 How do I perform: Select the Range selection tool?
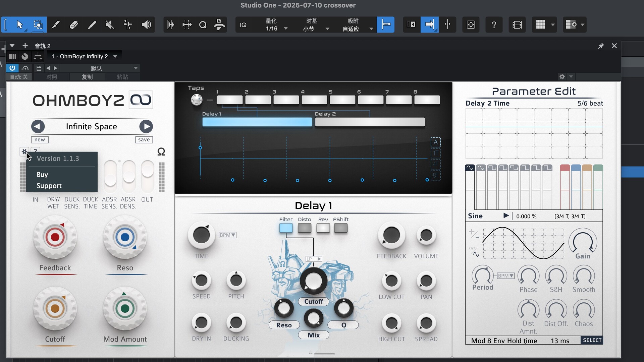pos(38,24)
